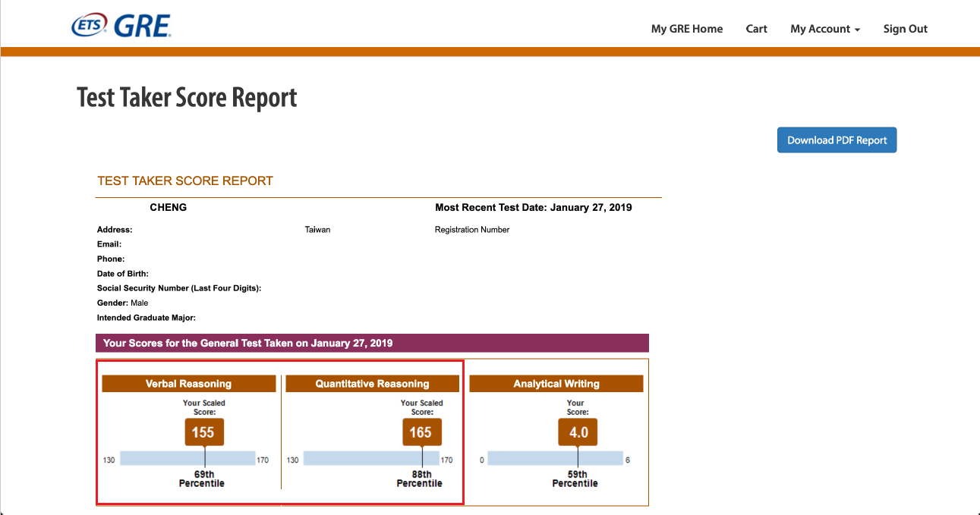Click the Phone label

click(111, 259)
